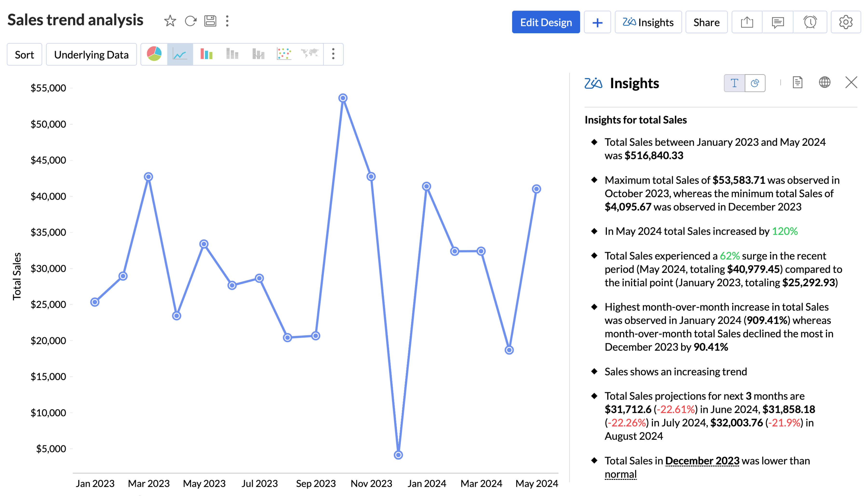Select the pie chart visualization icon
The image size is (868, 496).
pos(153,54)
